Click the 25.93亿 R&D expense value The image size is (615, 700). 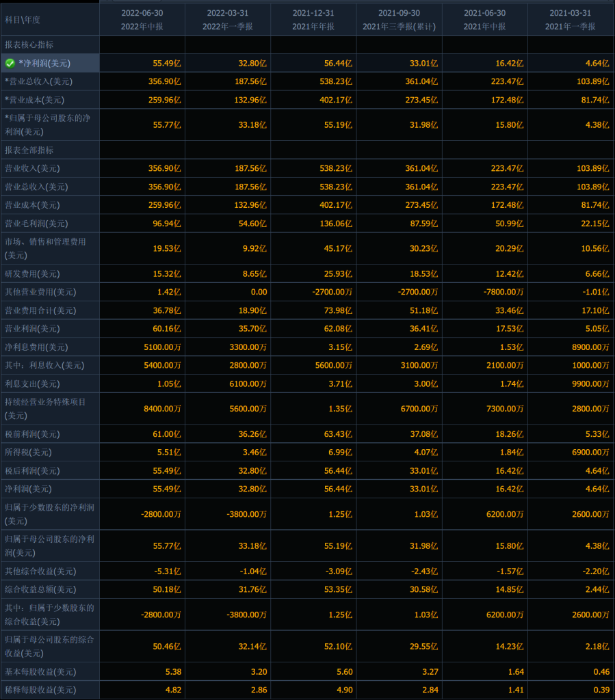(338, 273)
